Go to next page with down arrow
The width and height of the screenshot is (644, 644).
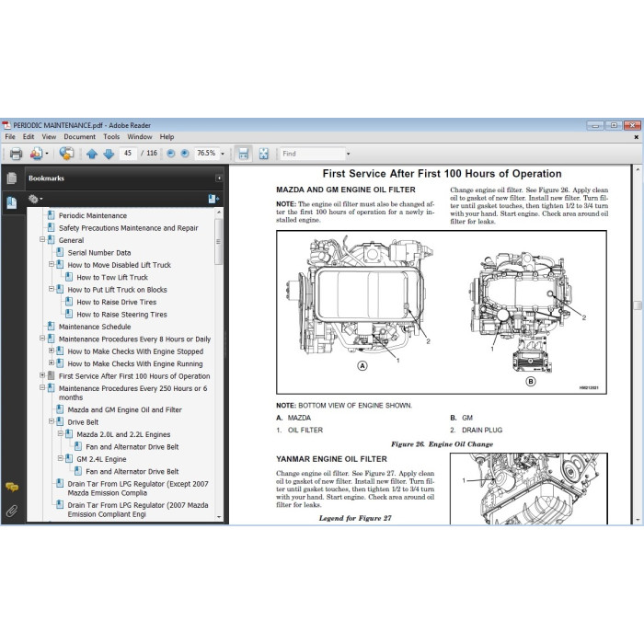click(x=109, y=154)
